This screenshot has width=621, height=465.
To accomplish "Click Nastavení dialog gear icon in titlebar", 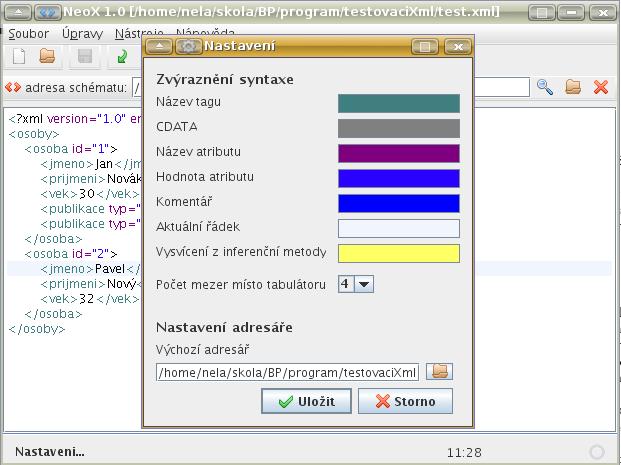I will (189, 47).
